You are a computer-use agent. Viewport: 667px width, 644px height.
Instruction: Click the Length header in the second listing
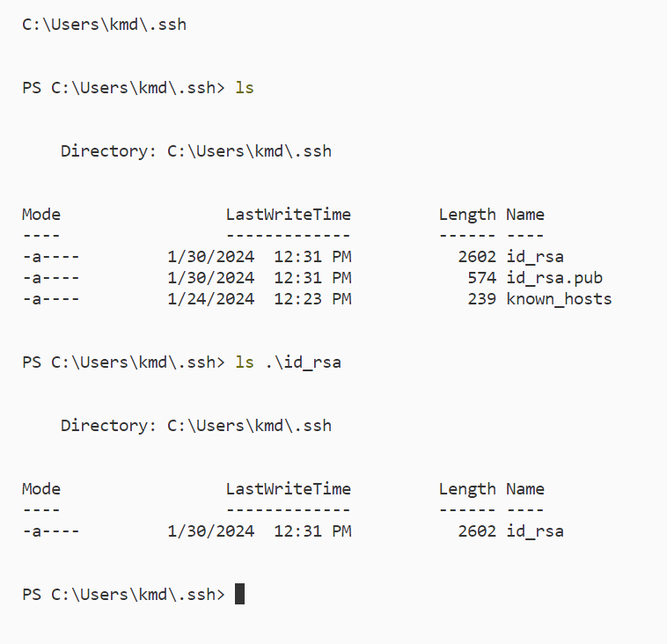[467, 489]
